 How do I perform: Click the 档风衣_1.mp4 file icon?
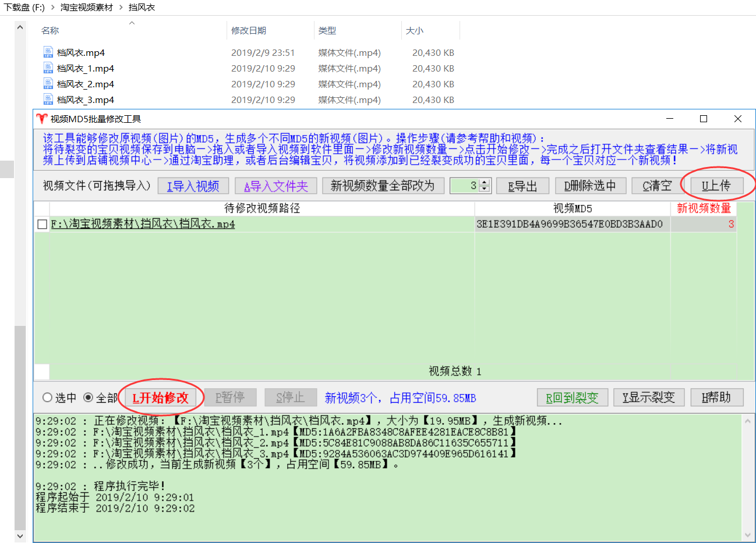tap(48, 68)
